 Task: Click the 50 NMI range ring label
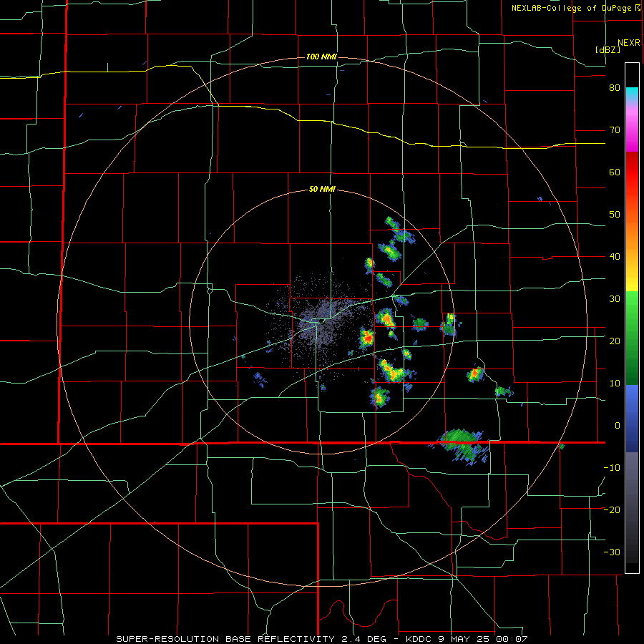(322, 190)
